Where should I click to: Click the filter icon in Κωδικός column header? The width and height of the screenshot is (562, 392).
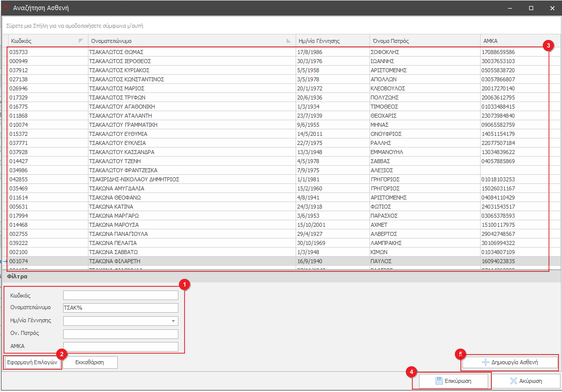[81, 41]
